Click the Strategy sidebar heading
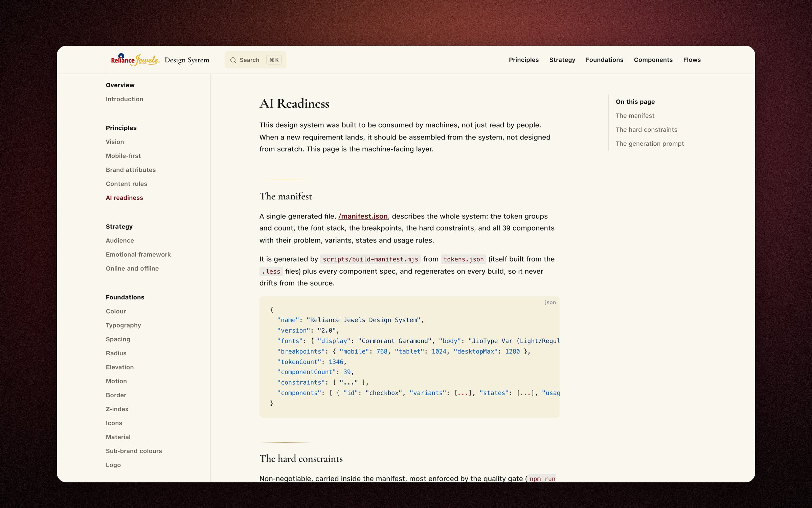812x508 pixels. (119, 226)
